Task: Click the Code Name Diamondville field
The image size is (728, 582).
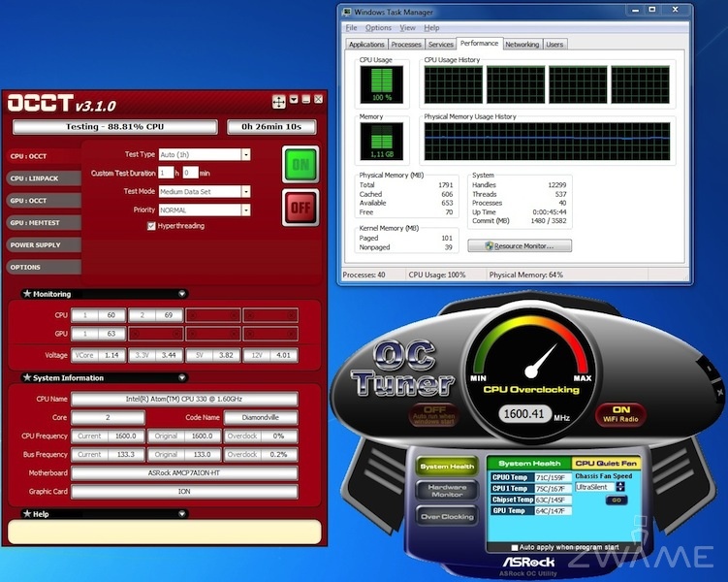Action: (x=261, y=417)
